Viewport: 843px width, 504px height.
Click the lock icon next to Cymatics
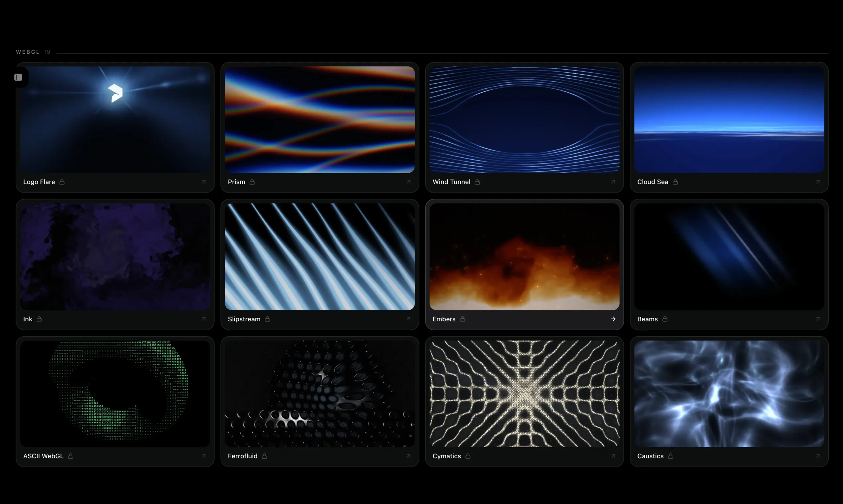point(468,456)
